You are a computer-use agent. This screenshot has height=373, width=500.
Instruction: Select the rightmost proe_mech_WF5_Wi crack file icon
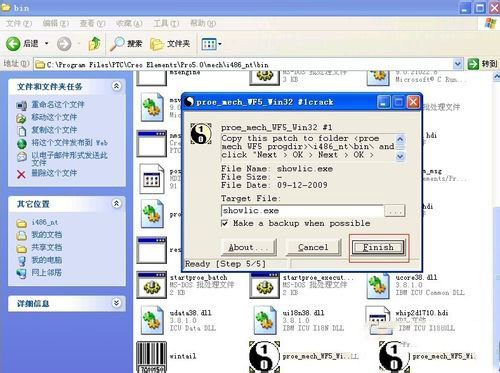pyautogui.click(x=394, y=357)
